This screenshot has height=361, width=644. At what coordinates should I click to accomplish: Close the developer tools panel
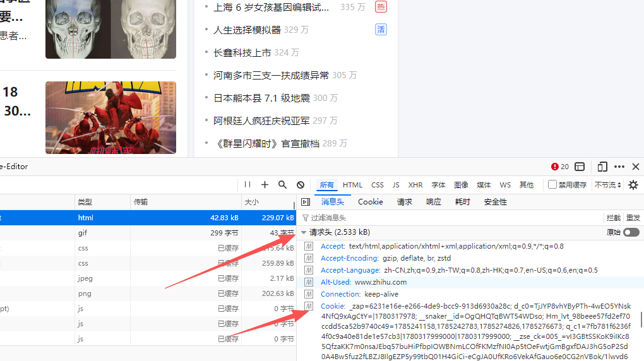(x=636, y=167)
